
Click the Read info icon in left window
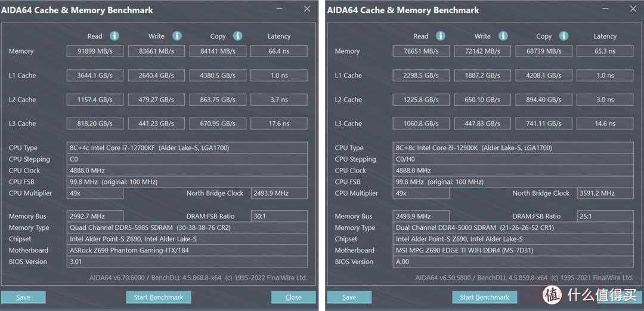(x=114, y=36)
